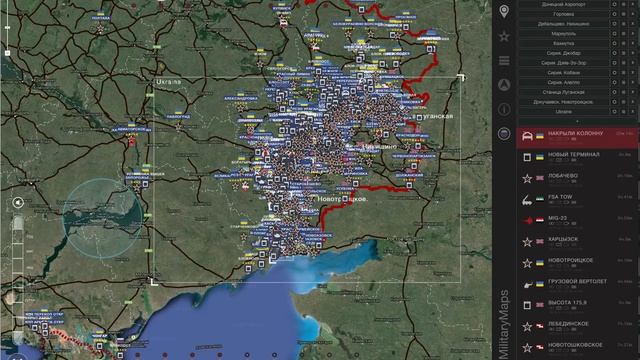Click the star icon beside ЛЕБЕДИНСКОЕ
The image size is (640, 360).
pos(527,327)
